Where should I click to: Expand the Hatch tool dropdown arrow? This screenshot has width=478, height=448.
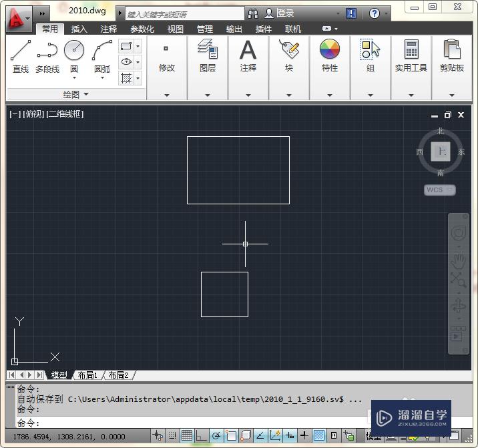(x=138, y=78)
